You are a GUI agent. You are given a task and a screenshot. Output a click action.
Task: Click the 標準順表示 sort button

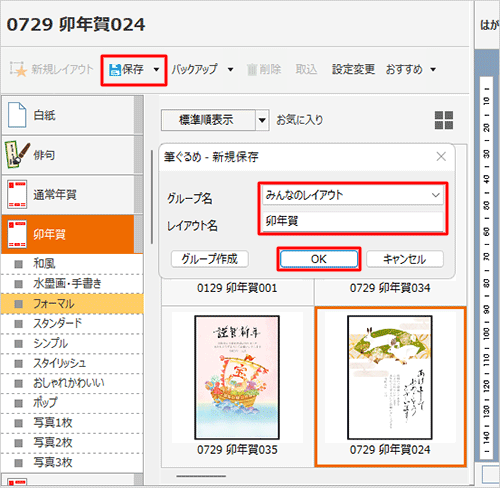pyautogui.click(x=208, y=120)
